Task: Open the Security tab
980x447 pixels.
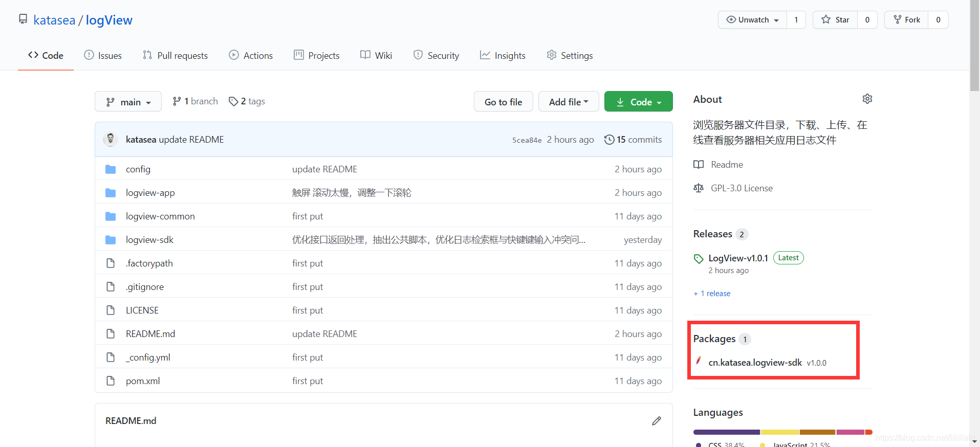Action: (x=436, y=55)
